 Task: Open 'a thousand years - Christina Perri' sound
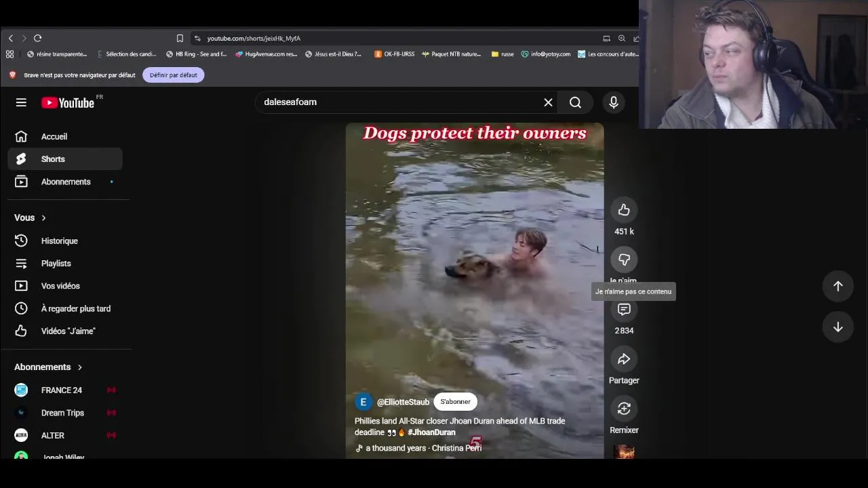(418, 448)
